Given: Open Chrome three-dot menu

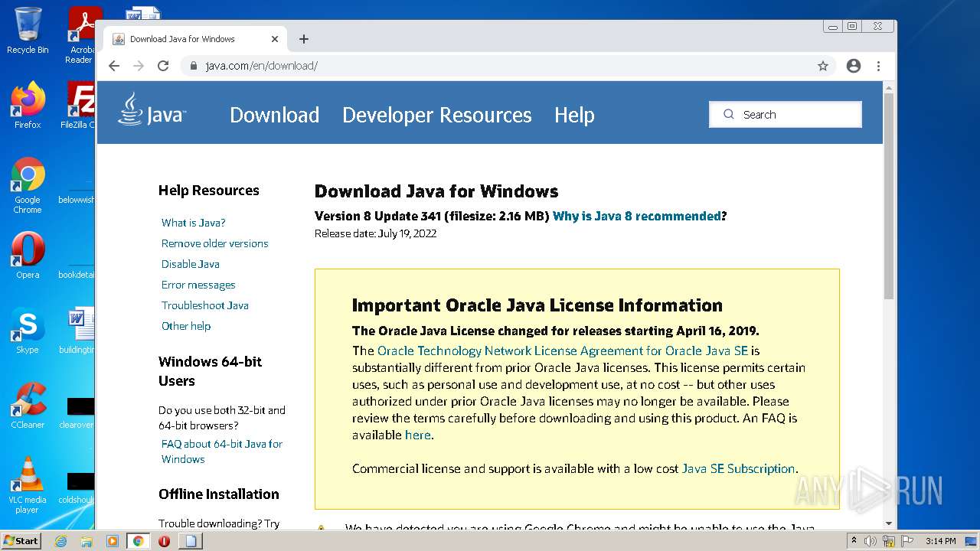Looking at the screenshot, I should [x=879, y=66].
